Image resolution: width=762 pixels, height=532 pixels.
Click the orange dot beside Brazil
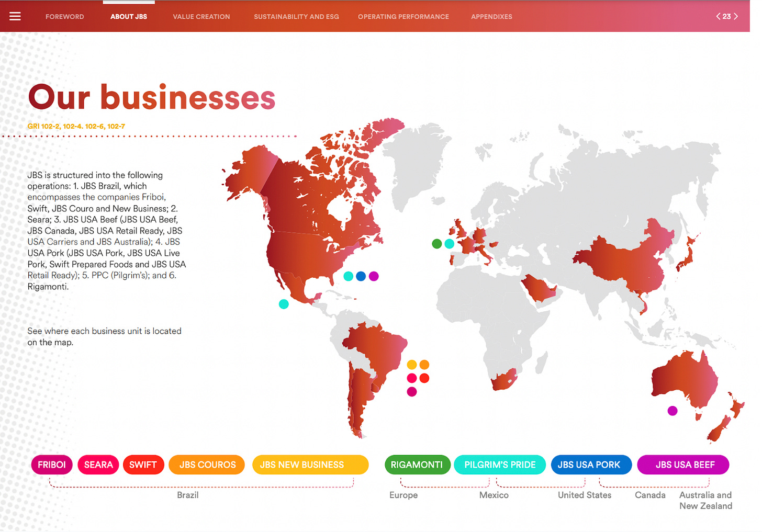424,365
